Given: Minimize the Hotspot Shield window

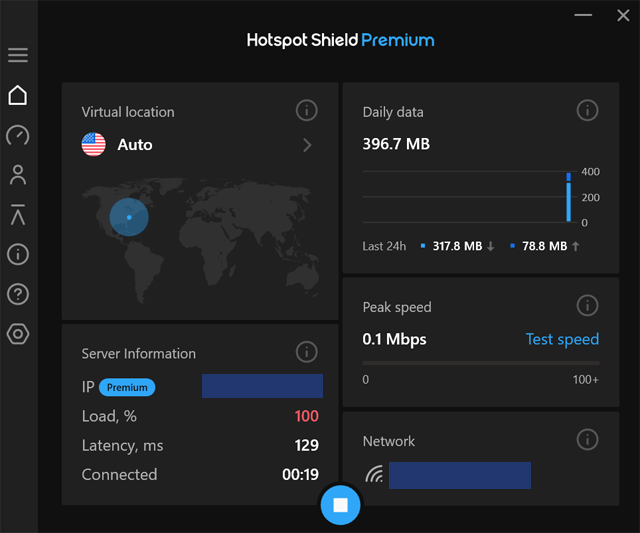Looking at the screenshot, I should coord(583,15).
